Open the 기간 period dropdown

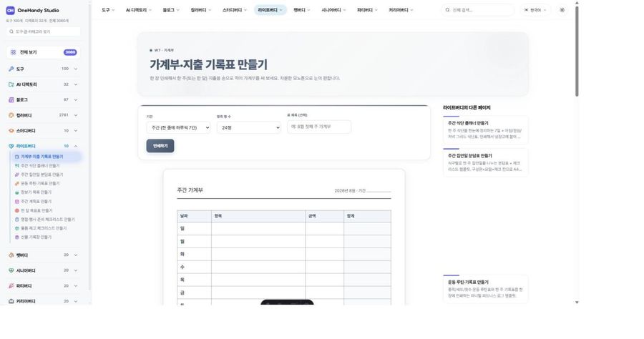coord(179,127)
